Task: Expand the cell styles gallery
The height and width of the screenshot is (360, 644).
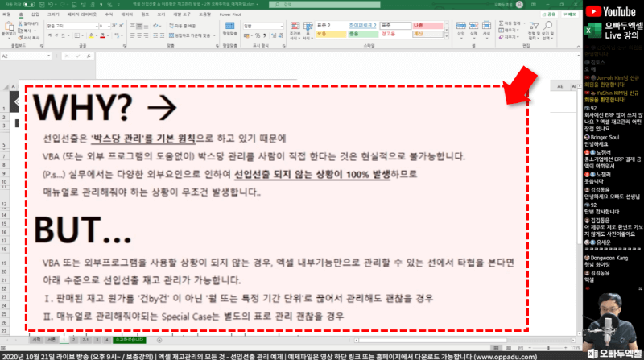Action: pyautogui.click(x=447, y=36)
